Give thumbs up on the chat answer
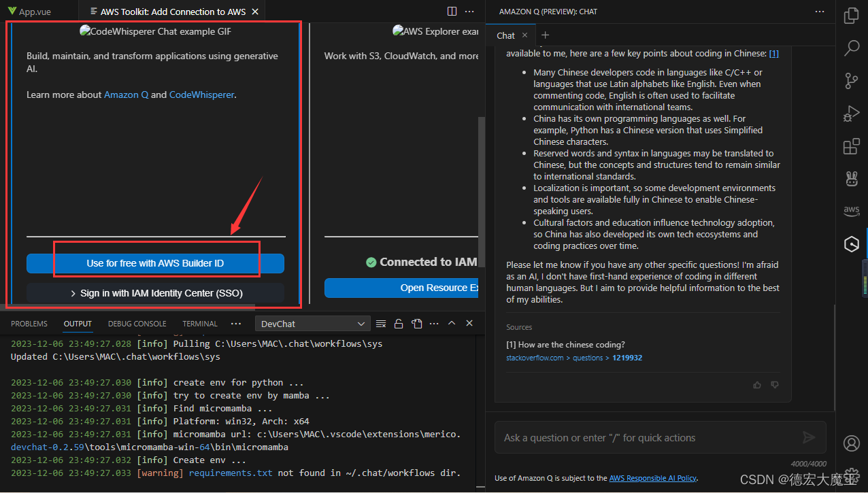The image size is (868, 493). tap(757, 385)
